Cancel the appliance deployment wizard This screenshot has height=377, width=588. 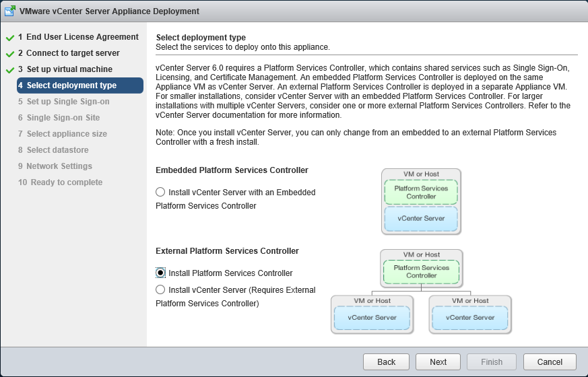coord(549,362)
